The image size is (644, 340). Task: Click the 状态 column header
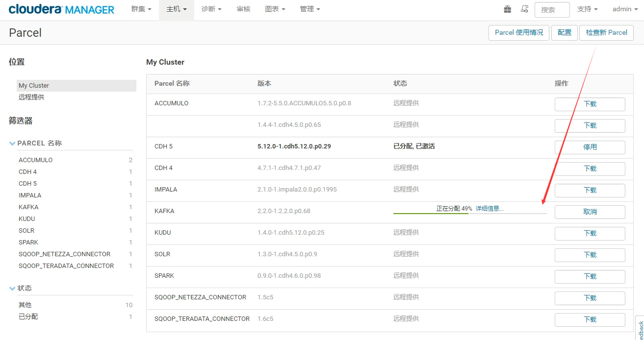400,84
